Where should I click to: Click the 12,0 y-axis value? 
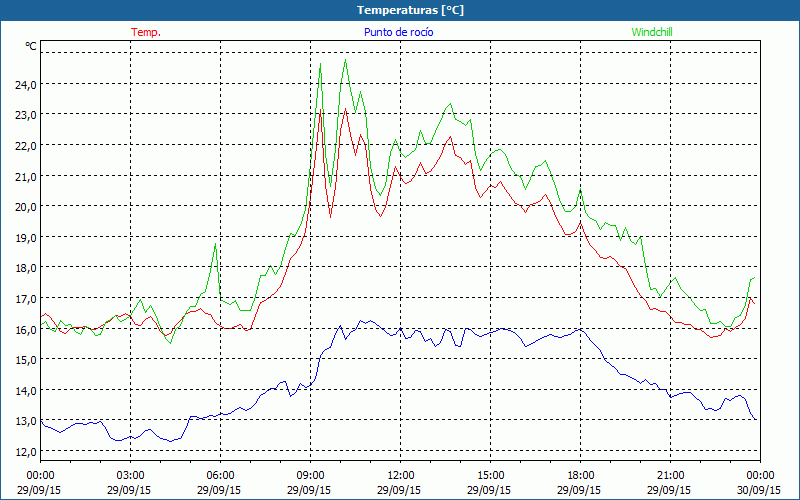tap(26, 452)
